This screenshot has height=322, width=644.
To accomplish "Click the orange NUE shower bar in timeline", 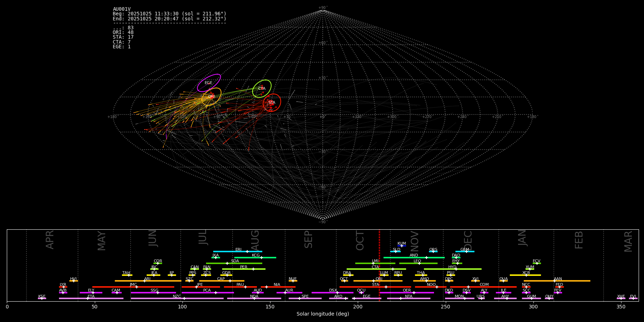I will click(x=293, y=281).
